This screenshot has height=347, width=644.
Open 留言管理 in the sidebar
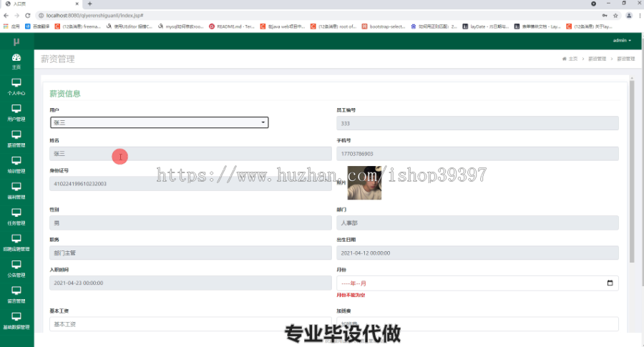click(16, 295)
